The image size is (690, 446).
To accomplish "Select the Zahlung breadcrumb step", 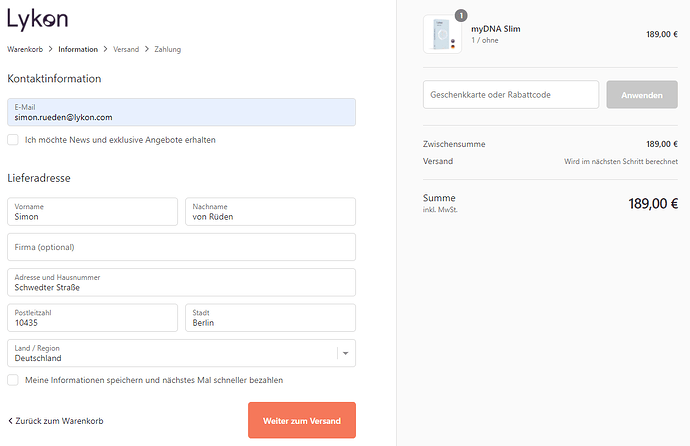I will 167,49.
